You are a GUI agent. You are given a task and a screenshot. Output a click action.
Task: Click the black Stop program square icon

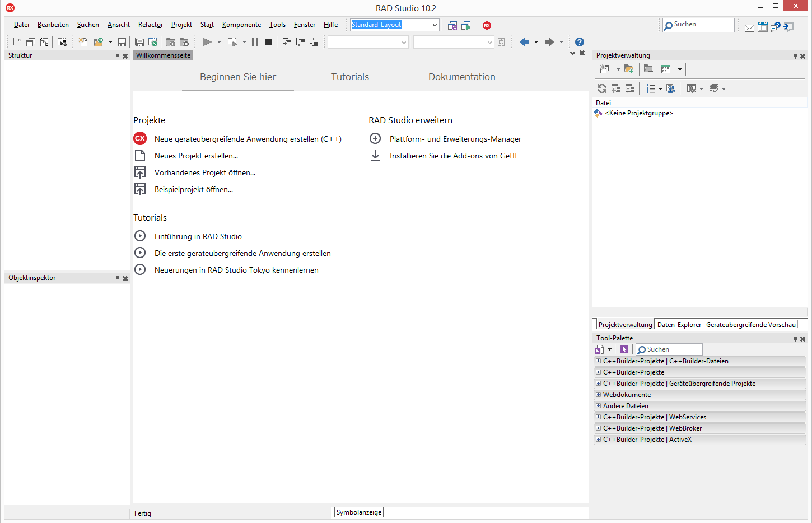tap(269, 42)
